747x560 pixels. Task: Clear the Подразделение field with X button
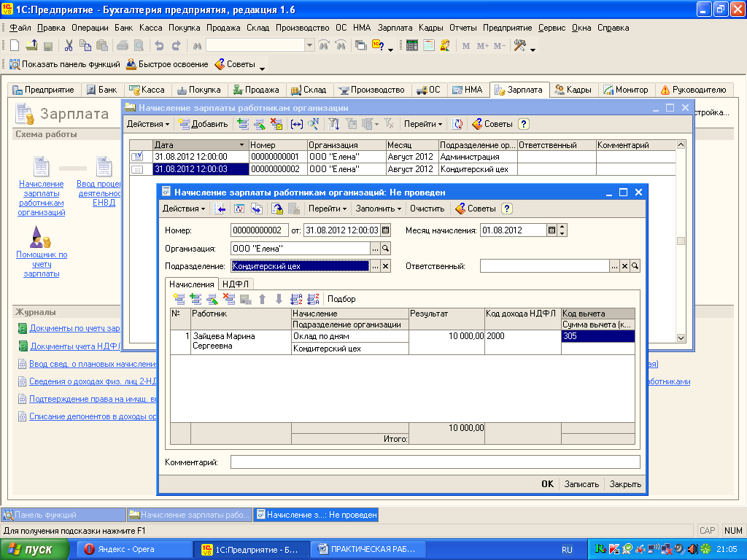click(385, 267)
